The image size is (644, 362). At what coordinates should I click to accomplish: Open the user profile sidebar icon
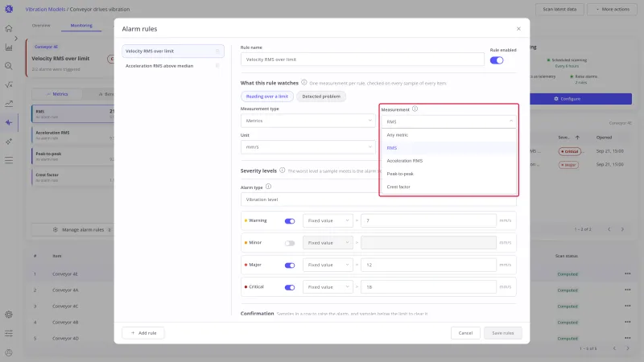pos(9,352)
